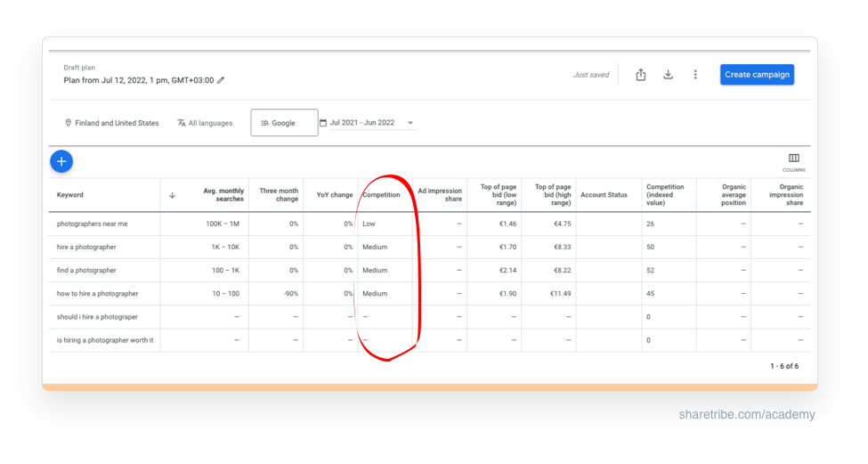This screenshot has width=868, height=464.
Task: Select the Google search network box
Action: [x=285, y=122]
